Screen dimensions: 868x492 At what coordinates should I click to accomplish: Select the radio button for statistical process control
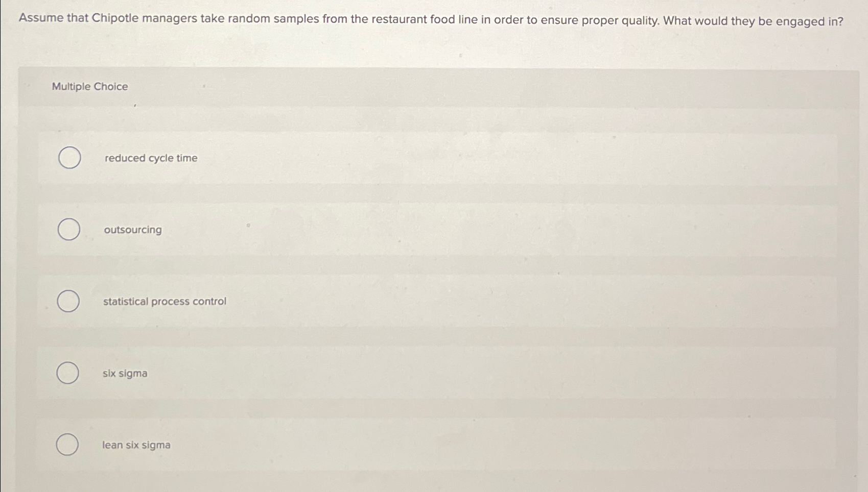pyautogui.click(x=68, y=302)
